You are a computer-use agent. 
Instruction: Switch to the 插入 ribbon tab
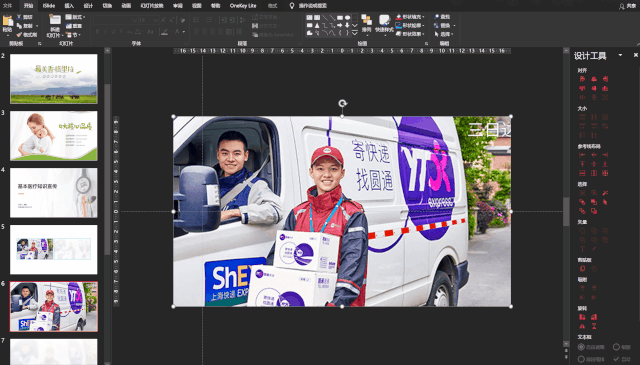pos(69,6)
